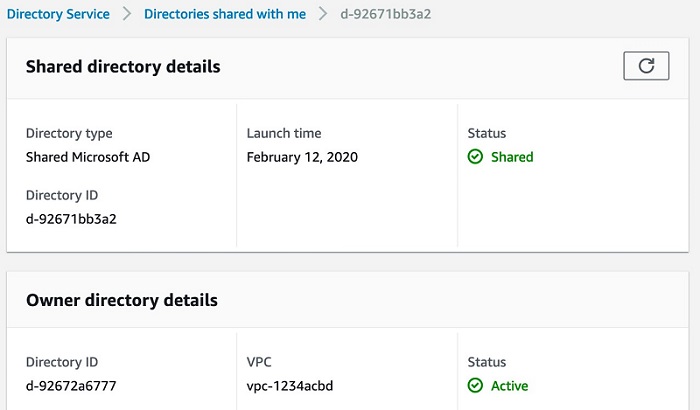Click the Shared Microsoft AD directory type

click(88, 157)
